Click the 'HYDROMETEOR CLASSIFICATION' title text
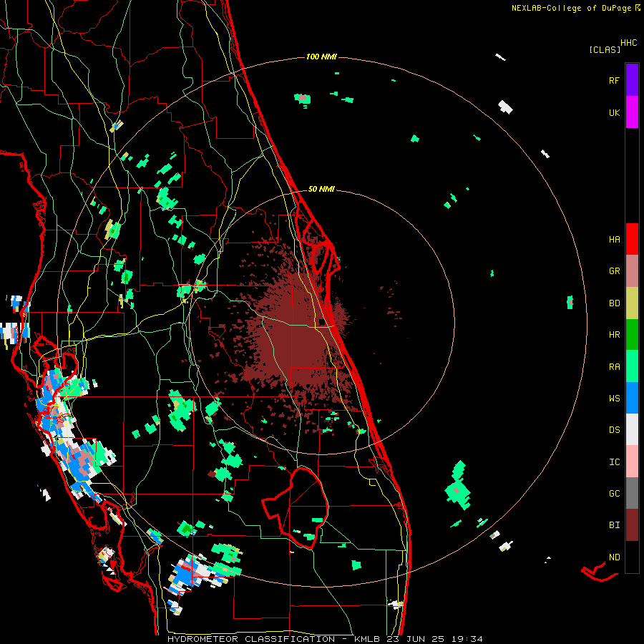 pyautogui.click(x=251, y=639)
